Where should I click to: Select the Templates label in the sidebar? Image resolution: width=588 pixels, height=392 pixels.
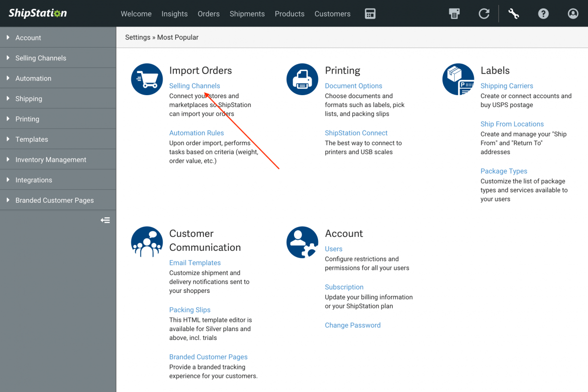32,139
